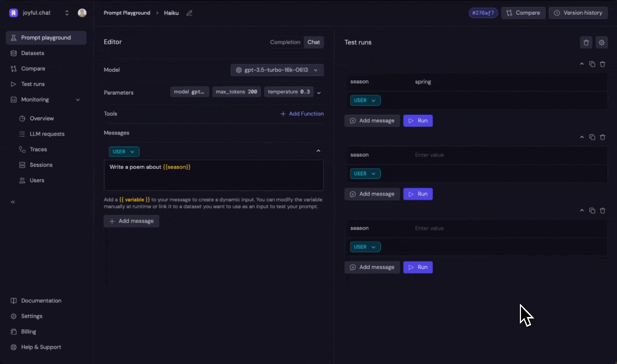Expand the parameters chevron after temperature

[319, 93]
